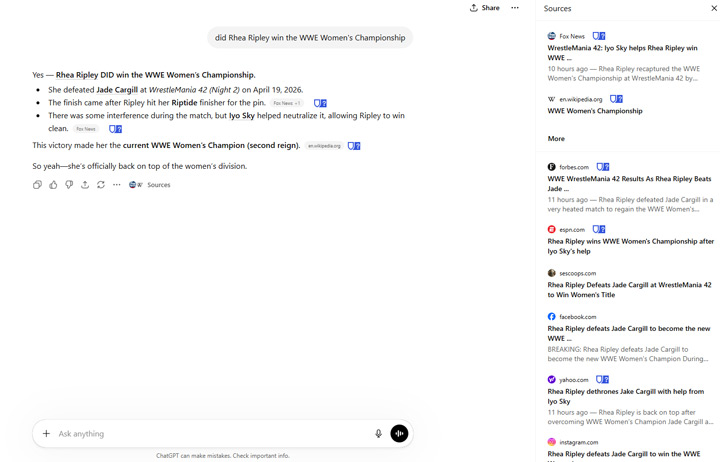The width and height of the screenshot is (720, 462).
Task: Click the thumbs up icon
Action: pyautogui.click(x=53, y=185)
